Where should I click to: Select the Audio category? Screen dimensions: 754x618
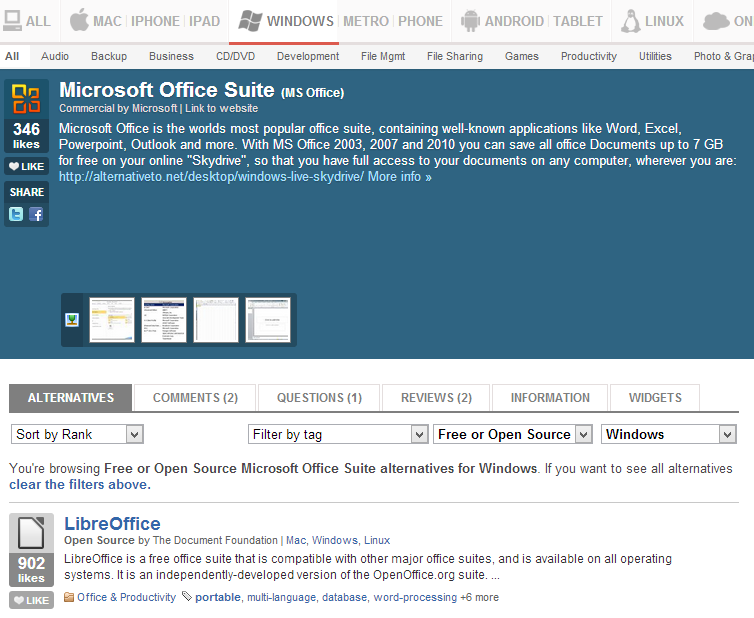pyautogui.click(x=55, y=56)
